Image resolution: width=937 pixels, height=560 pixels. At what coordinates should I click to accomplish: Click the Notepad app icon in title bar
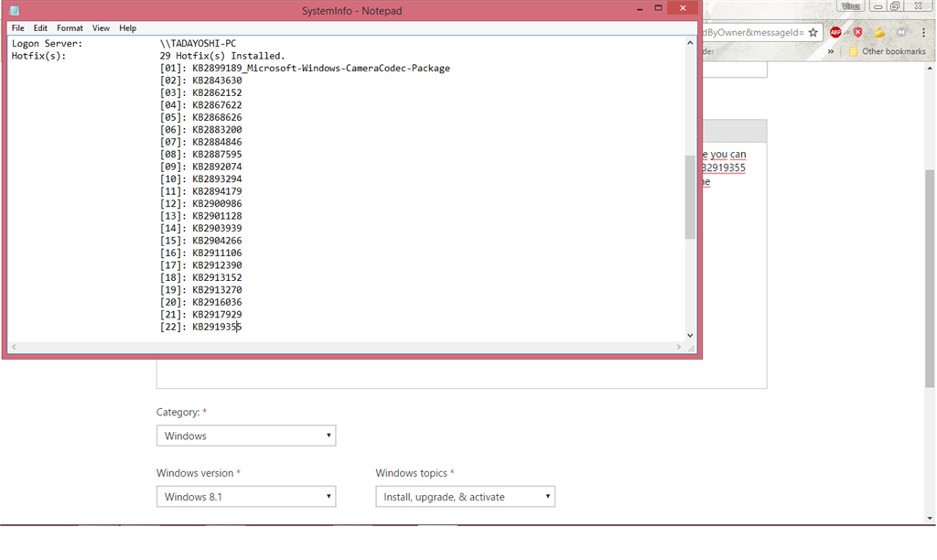[x=15, y=10]
